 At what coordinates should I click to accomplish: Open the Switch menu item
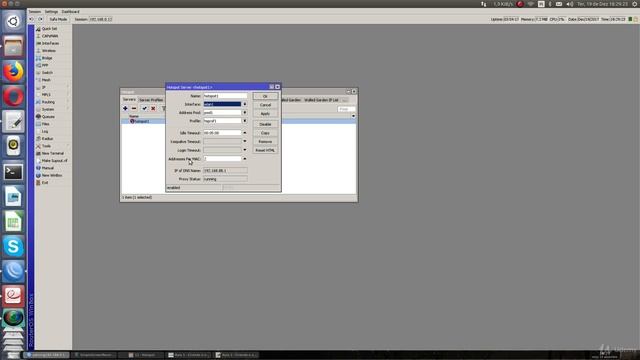[x=47, y=73]
